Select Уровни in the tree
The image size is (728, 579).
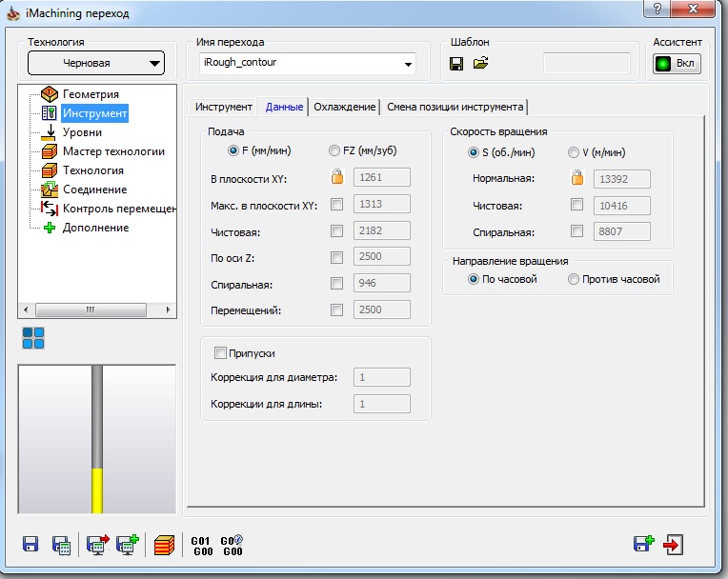82,132
